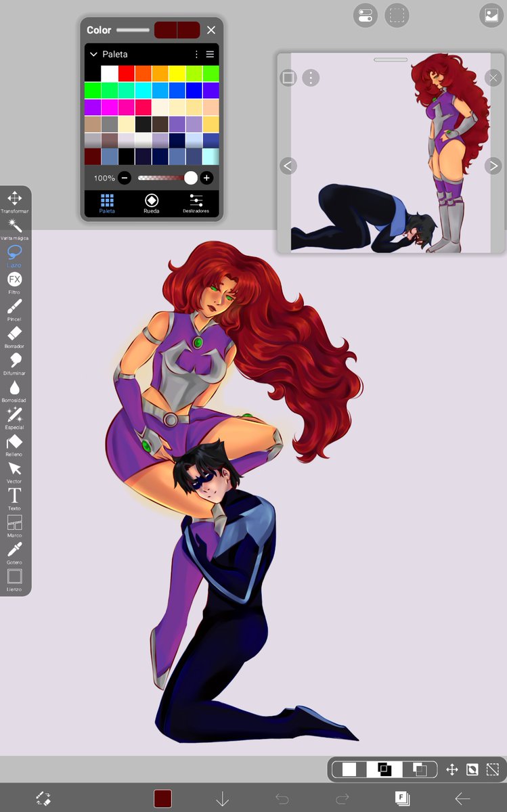
Task: Select the Lazo tool
Action: pyautogui.click(x=14, y=256)
